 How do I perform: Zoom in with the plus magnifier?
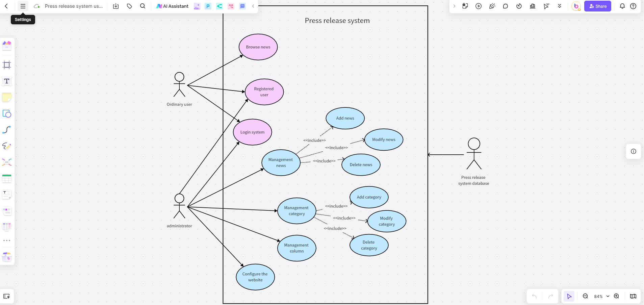(x=616, y=296)
